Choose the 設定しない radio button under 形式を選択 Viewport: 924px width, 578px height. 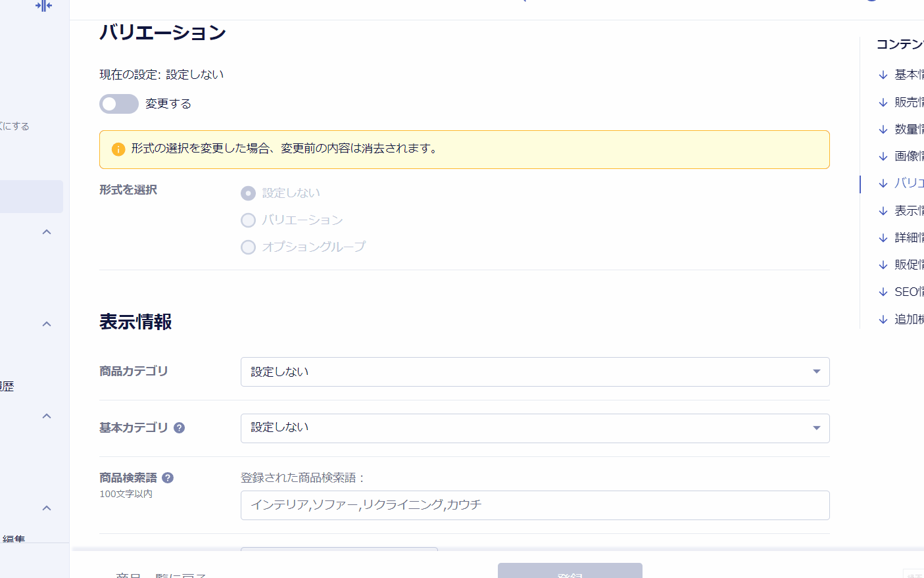point(248,193)
